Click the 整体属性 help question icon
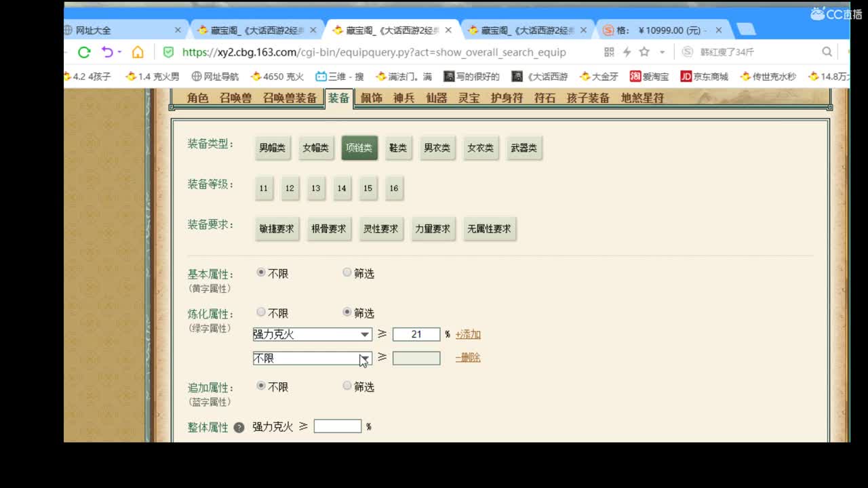 (239, 428)
